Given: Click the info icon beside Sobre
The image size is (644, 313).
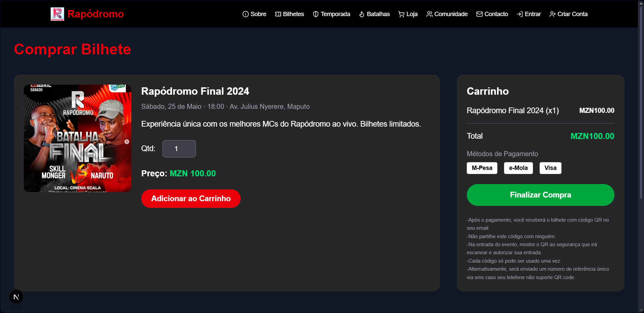Looking at the screenshot, I should point(246,14).
